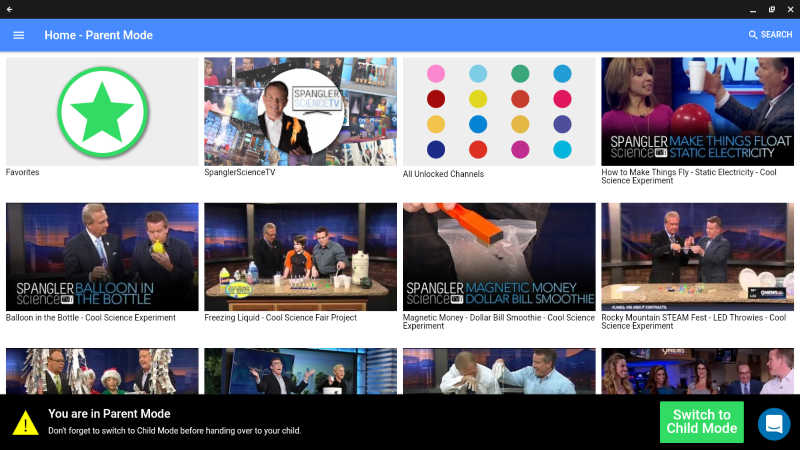Play the Rocky Mountain STEAM Fest video
This screenshot has height=450, width=800.
click(x=697, y=257)
